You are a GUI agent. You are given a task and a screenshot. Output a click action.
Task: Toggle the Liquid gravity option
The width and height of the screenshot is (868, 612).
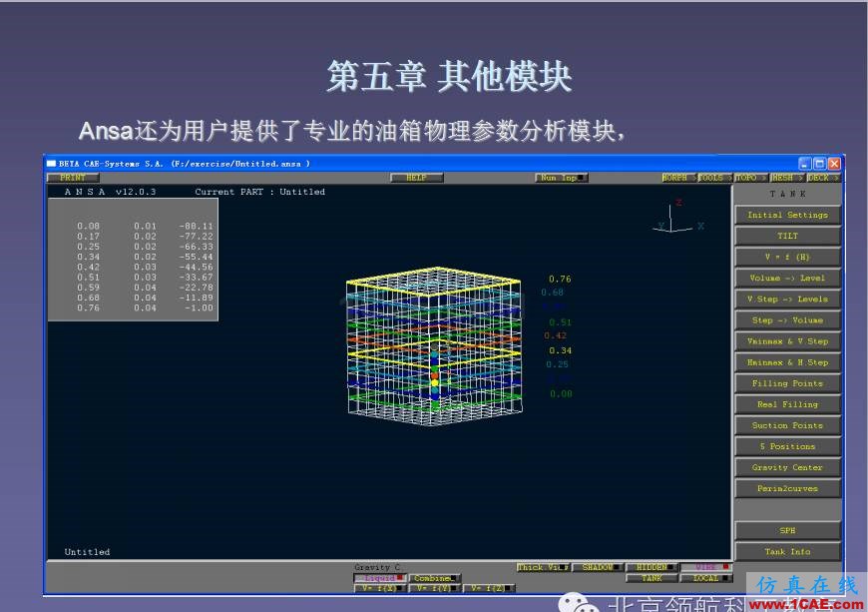click(380, 578)
